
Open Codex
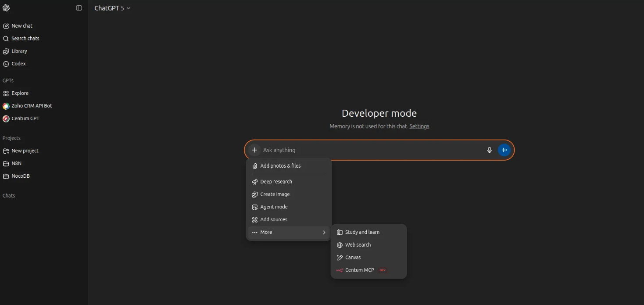pyautogui.click(x=18, y=64)
